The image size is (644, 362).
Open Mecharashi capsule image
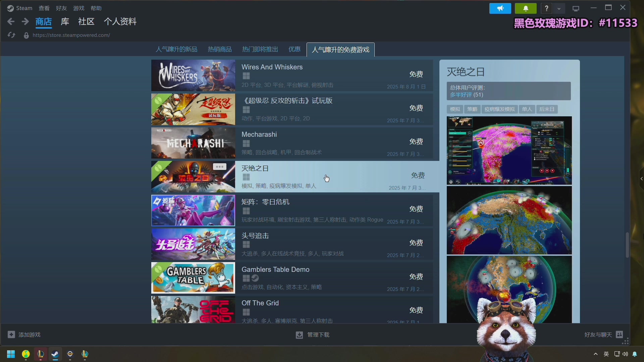193,143
